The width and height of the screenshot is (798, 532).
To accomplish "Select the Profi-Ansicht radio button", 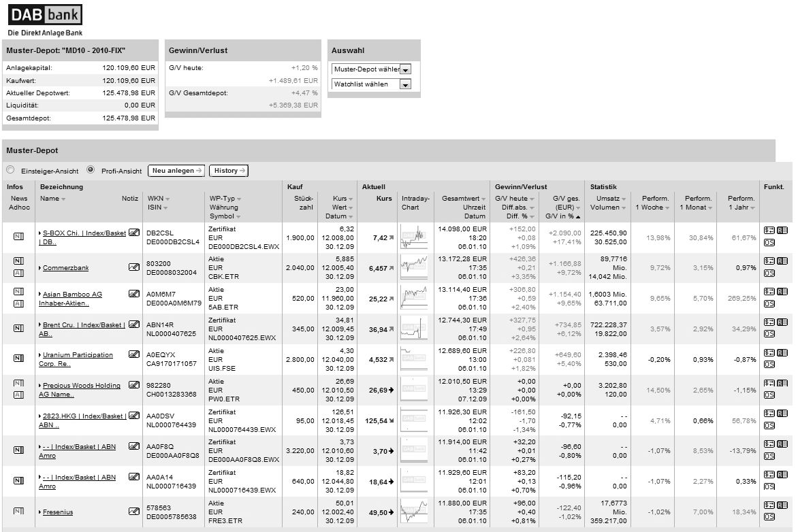I will [x=91, y=170].
